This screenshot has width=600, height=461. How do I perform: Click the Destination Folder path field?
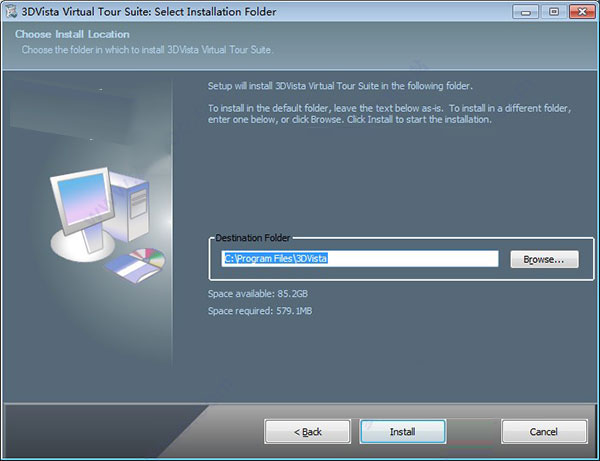[360, 259]
